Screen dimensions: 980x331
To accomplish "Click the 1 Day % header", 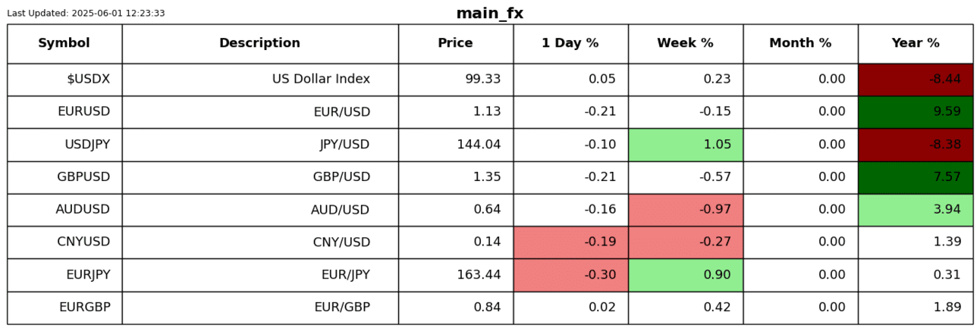I will click(570, 43).
